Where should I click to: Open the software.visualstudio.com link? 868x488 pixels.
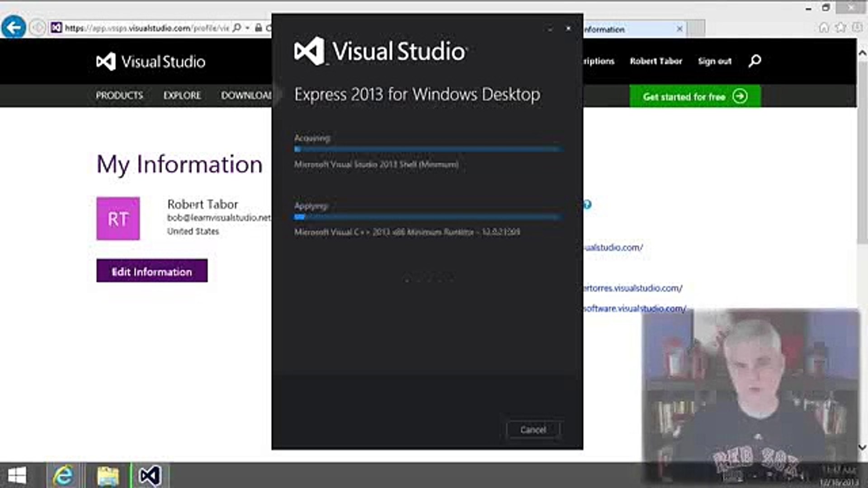(x=635, y=308)
